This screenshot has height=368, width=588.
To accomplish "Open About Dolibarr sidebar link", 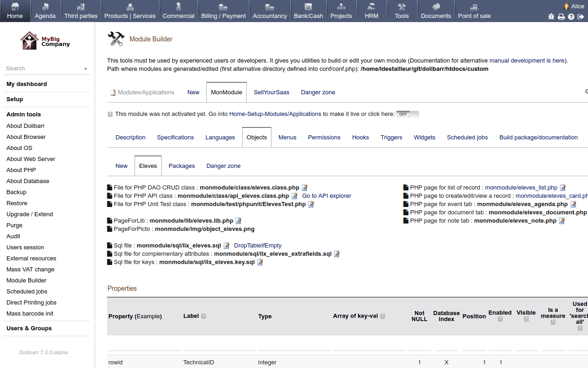I will pos(25,126).
